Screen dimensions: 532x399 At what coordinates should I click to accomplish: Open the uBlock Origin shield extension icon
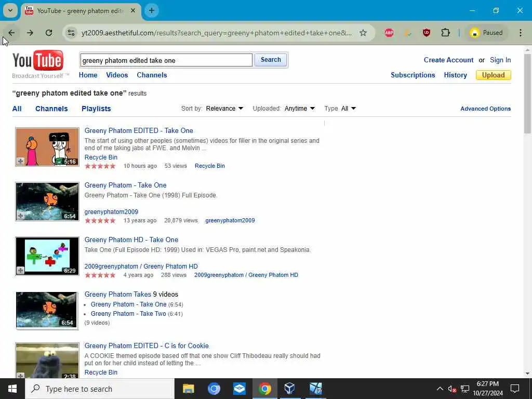pyautogui.click(x=427, y=33)
